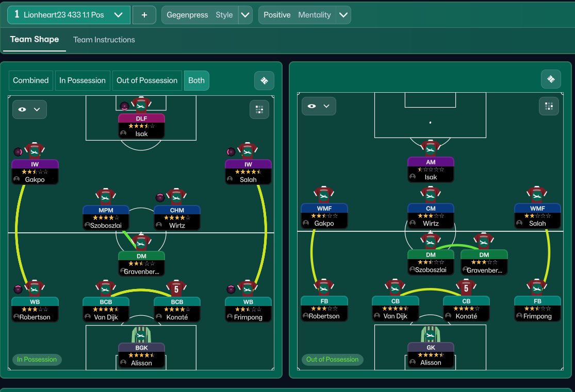Click the CHM role label for Wirtz

tap(177, 210)
